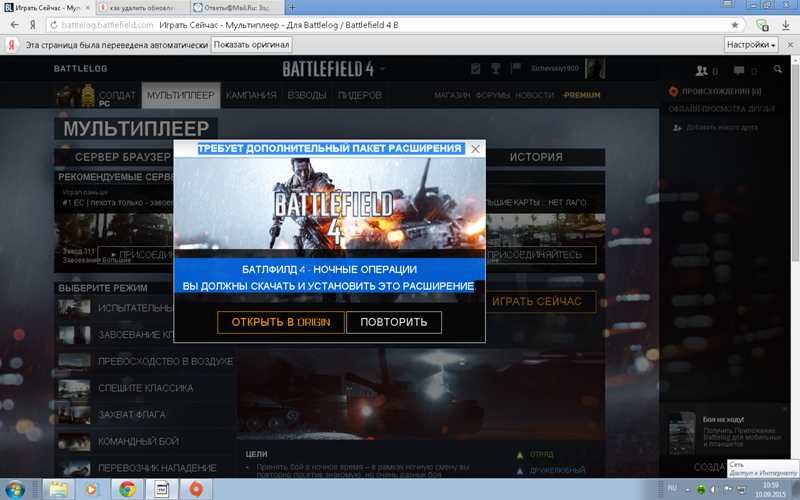Click the ОТКРЫТЬ В ORIGIN button
This screenshot has width=800, height=500.
281,322
